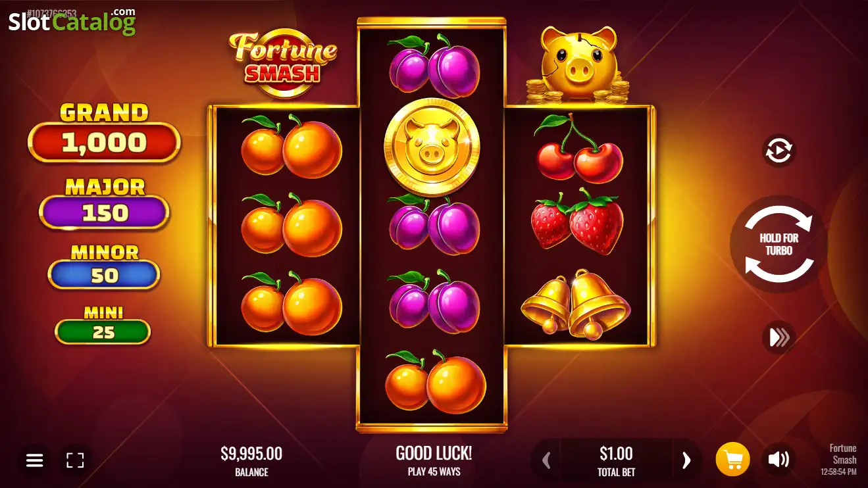Open the hamburger menu
868x488 pixels.
35,460
